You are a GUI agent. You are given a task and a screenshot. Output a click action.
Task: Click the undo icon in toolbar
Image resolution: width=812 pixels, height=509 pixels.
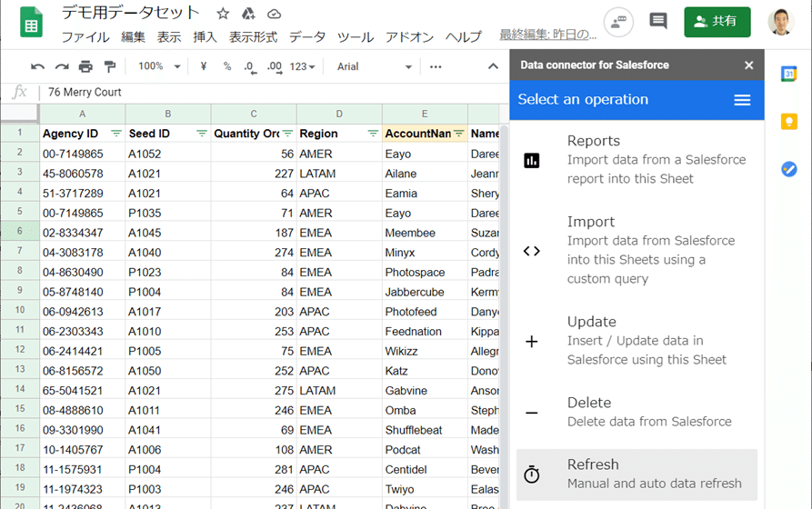37,66
